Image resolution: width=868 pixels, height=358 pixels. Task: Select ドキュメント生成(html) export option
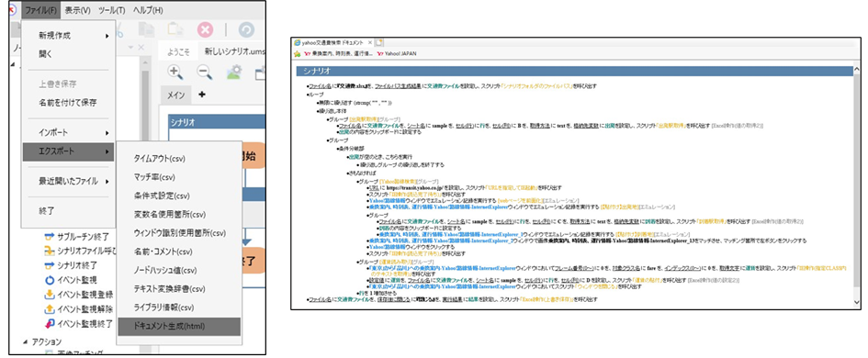(179, 327)
